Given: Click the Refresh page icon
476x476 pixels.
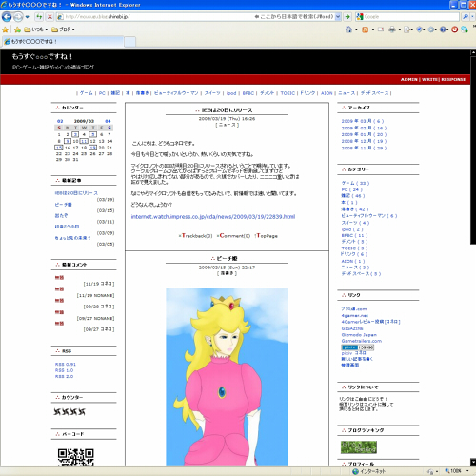Looking at the screenshot, I should pos(39,17).
